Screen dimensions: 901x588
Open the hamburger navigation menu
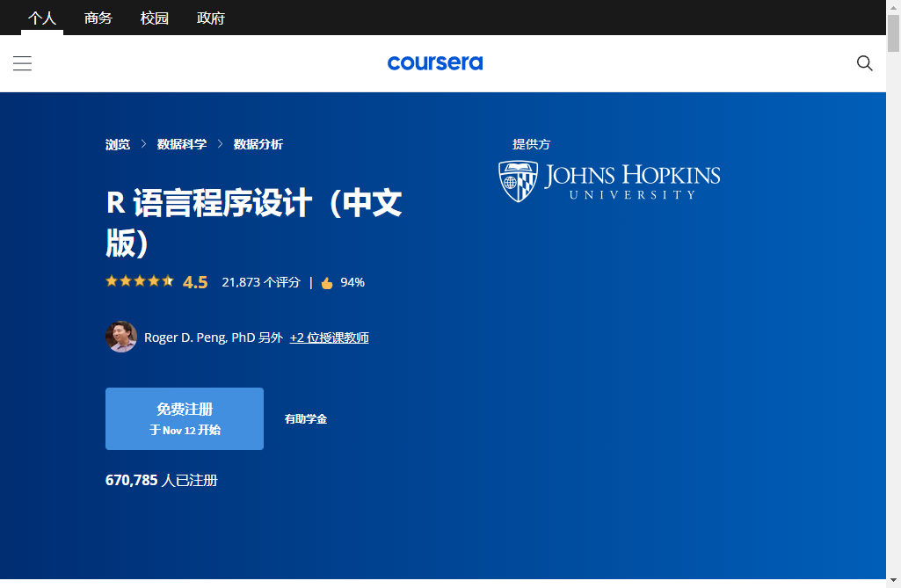point(22,63)
